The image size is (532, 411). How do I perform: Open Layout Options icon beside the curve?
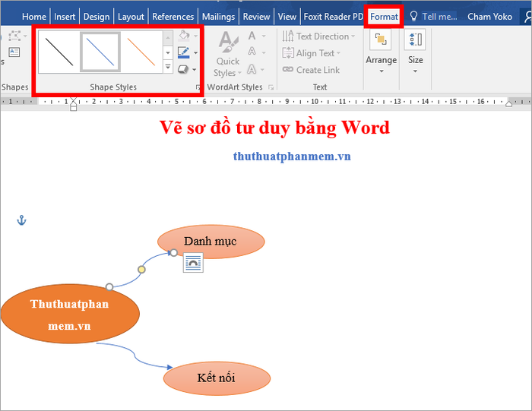[193, 262]
